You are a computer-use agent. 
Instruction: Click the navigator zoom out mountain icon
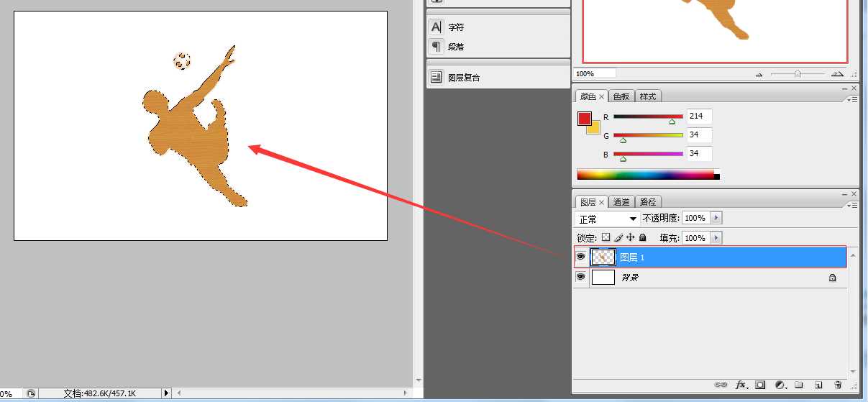point(759,74)
